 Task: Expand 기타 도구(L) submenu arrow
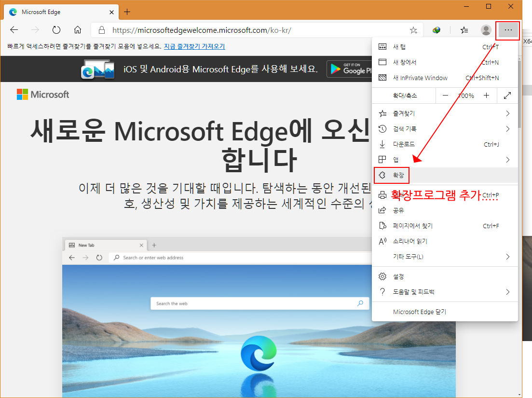tap(507, 257)
